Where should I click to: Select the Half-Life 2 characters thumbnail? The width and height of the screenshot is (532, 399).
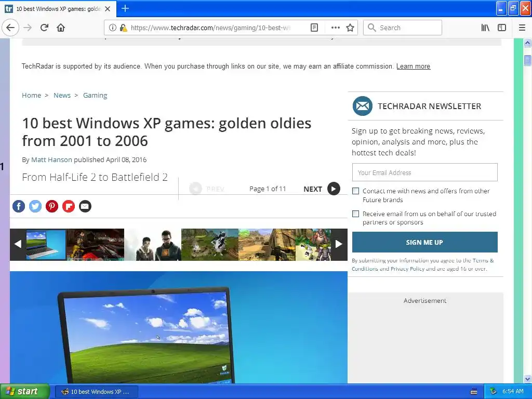click(153, 245)
